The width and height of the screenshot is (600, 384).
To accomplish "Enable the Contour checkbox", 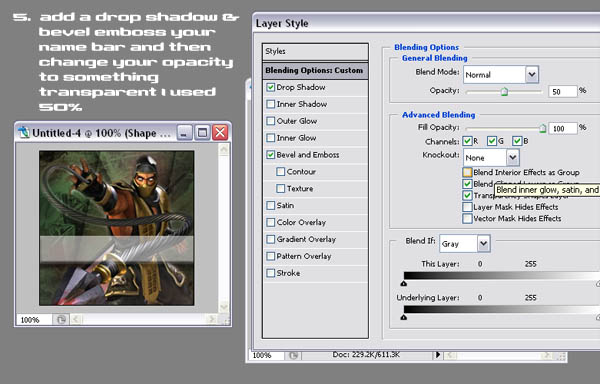I will (x=280, y=171).
